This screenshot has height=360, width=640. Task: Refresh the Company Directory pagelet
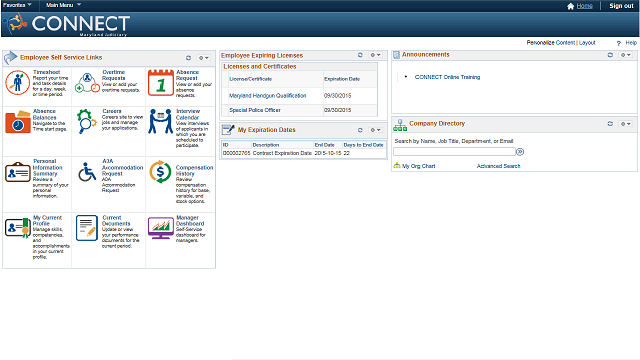[610, 123]
